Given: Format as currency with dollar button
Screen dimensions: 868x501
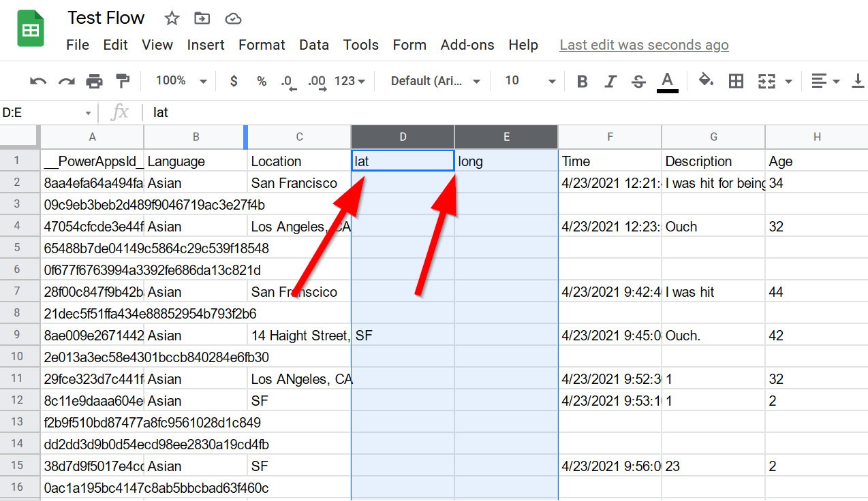Looking at the screenshot, I should pyautogui.click(x=234, y=81).
